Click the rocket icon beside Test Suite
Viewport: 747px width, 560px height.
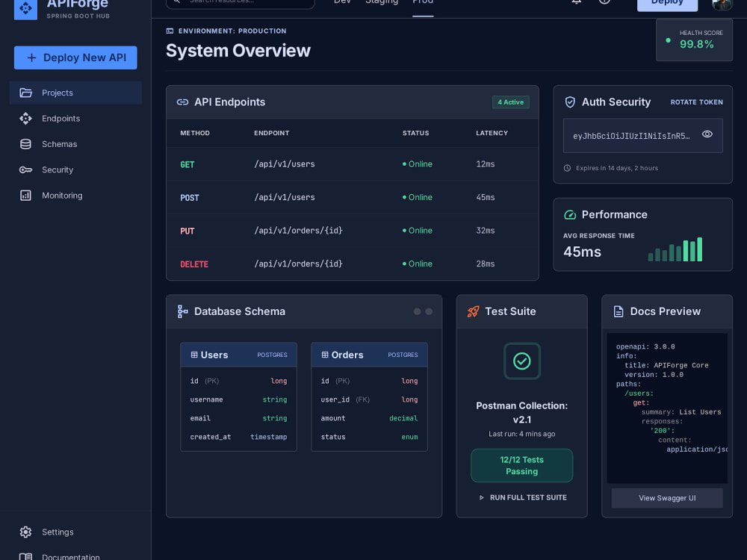[x=473, y=311]
